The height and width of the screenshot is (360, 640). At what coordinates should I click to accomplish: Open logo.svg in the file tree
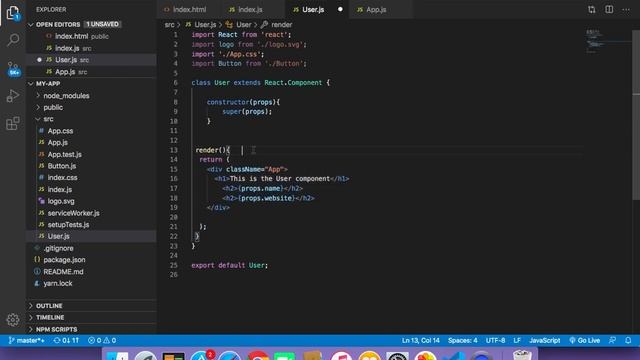click(x=61, y=201)
